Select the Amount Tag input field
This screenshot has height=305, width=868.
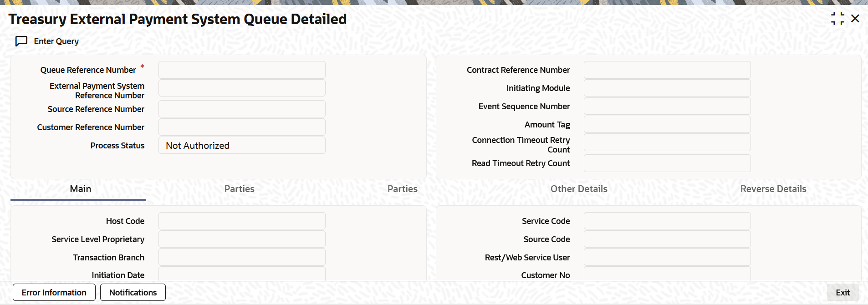(x=667, y=124)
